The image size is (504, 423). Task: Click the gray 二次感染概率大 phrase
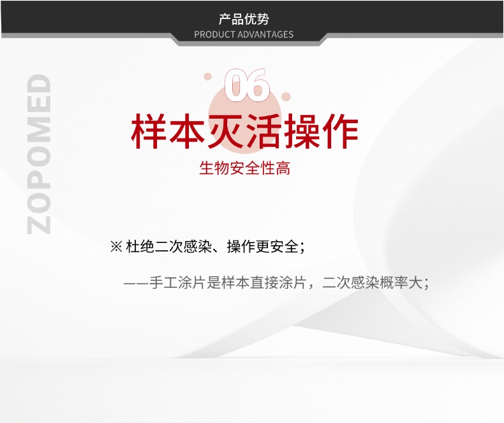pyautogui.click(x=372, y=283)
